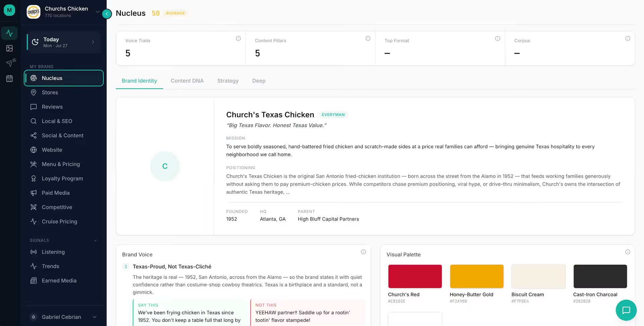Open the Strategy tab

[228, 81]
